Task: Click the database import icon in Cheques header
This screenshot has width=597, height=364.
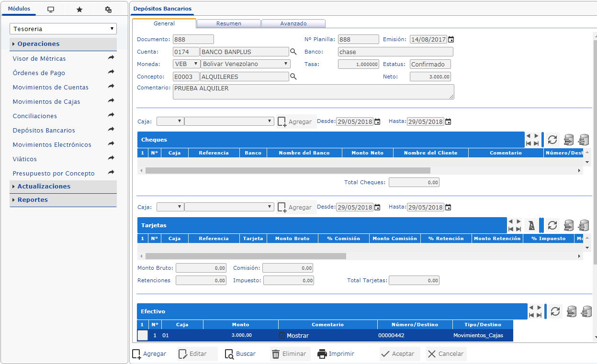Action: point(584,140)
